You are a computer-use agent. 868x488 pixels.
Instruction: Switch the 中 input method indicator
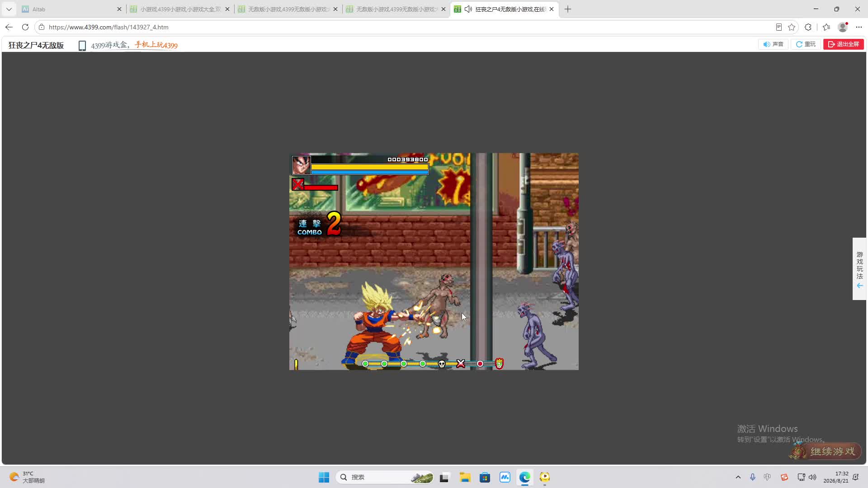click(767, 477)
